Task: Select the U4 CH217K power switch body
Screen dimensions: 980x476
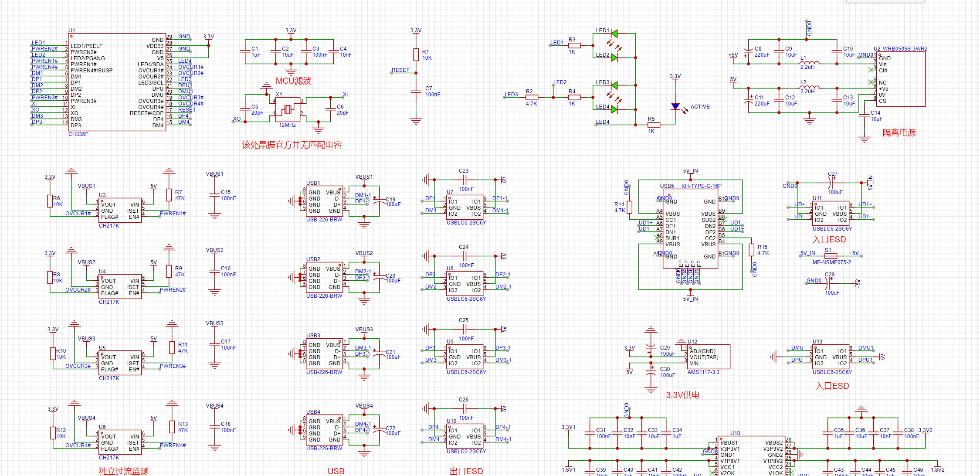Action: (x=120, y=287)
